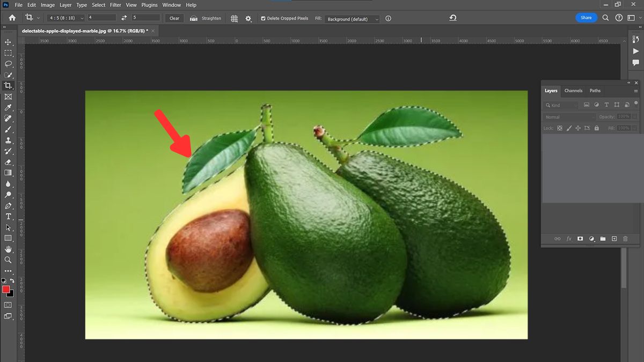This screenshot has height=362, width=644.
Task: Lock image pixels with brush icon
Action: click(569, 128)
